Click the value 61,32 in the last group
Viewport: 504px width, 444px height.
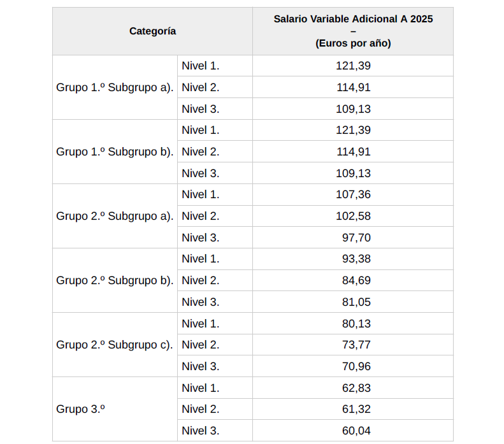pos(356,410)
